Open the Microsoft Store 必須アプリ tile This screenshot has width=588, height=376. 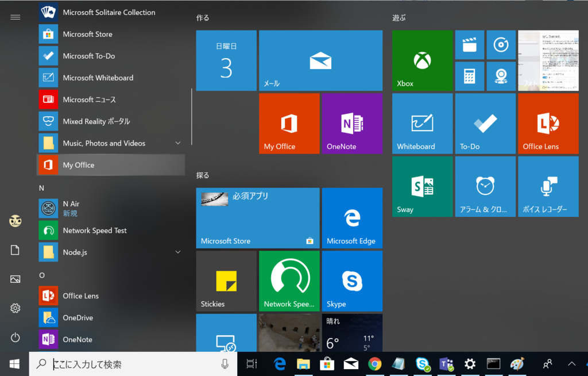(258, 218)
